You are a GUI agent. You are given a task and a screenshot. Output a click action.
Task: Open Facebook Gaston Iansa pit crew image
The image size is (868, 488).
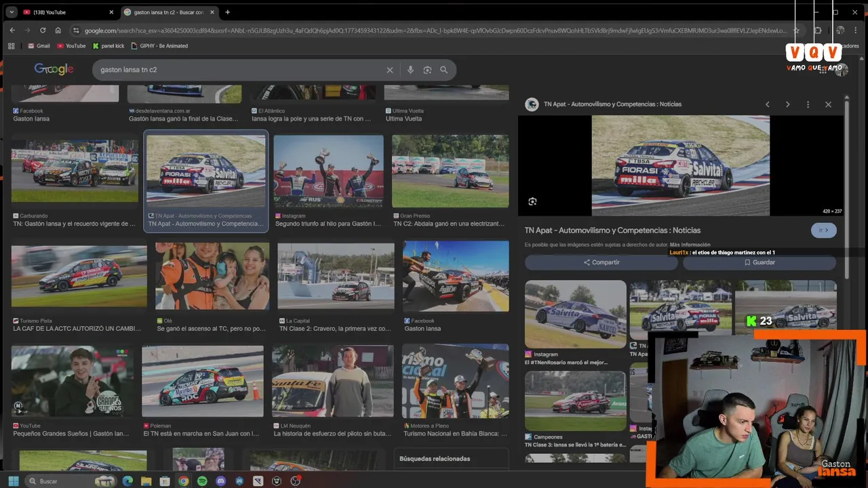(456, 276)
